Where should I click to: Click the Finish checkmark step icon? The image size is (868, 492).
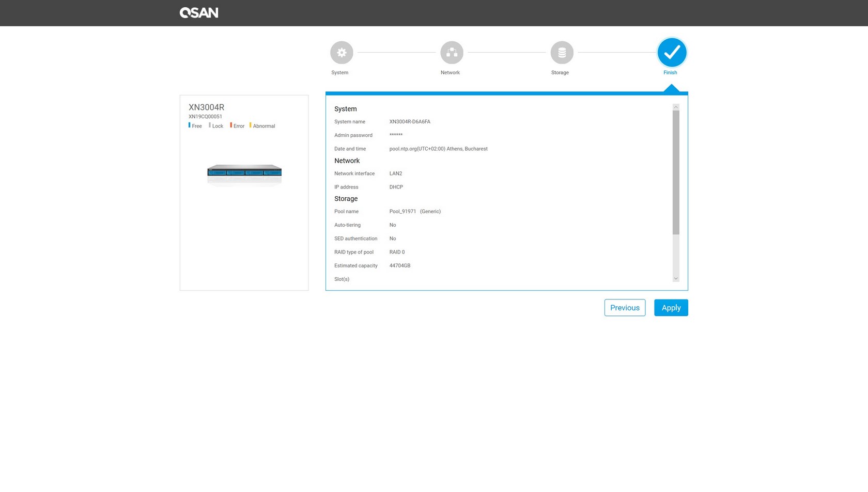[672, 52]
